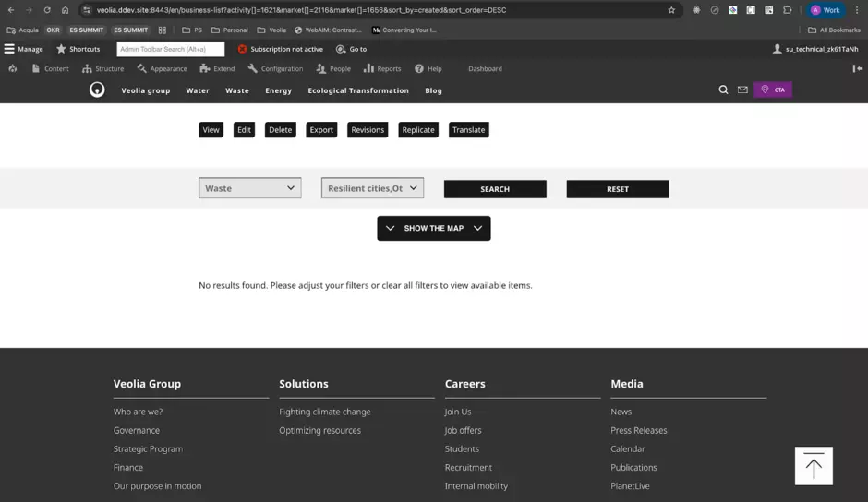Open the Shortcuts star menu
868x502 pixels.
coord(78,49)
